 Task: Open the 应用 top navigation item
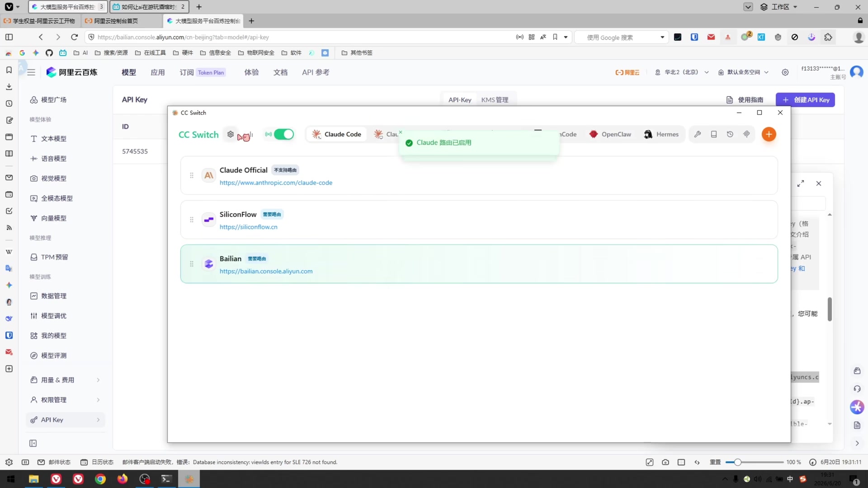tap(158, 72)
